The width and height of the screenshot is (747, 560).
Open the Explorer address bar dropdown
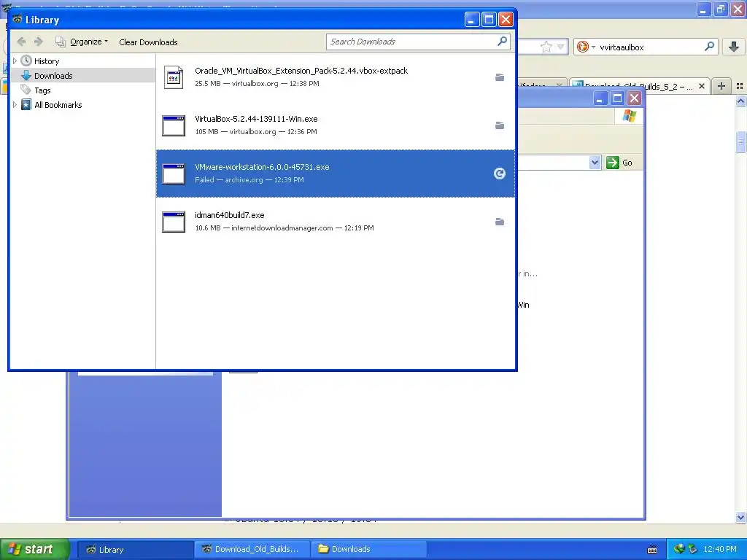coord(595,163)
